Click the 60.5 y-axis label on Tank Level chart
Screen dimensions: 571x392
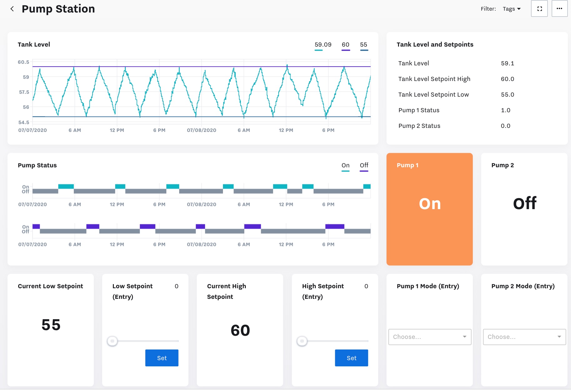23,62
